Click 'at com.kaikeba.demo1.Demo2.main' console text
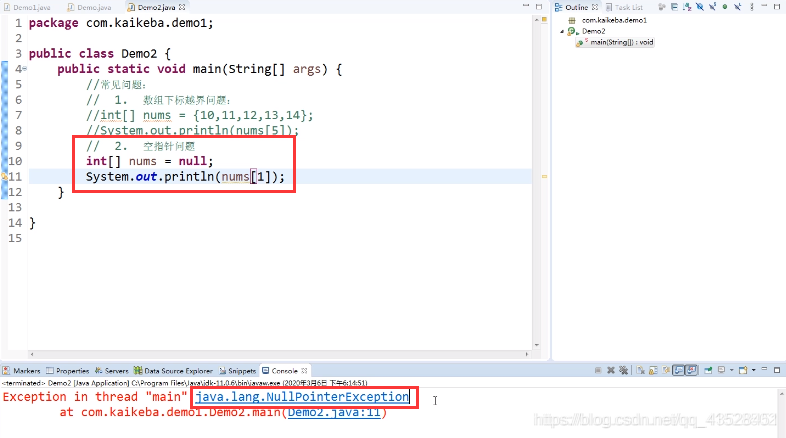The image size is (786, 438). pyautogui.click(x=170, y=412)
